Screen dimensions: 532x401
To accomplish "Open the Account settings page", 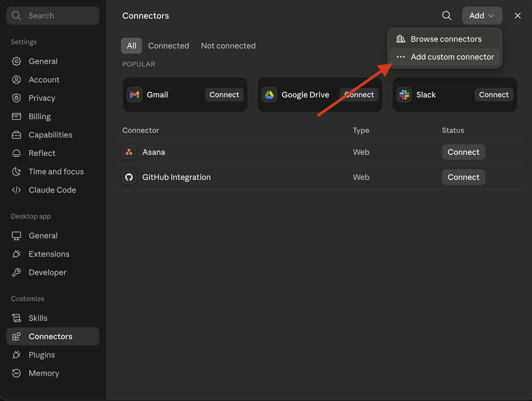I will (53, 80).
